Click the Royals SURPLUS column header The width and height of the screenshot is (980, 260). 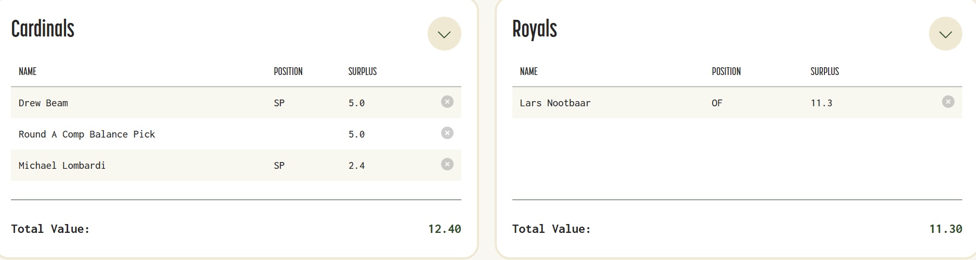[x=824, y=71]
